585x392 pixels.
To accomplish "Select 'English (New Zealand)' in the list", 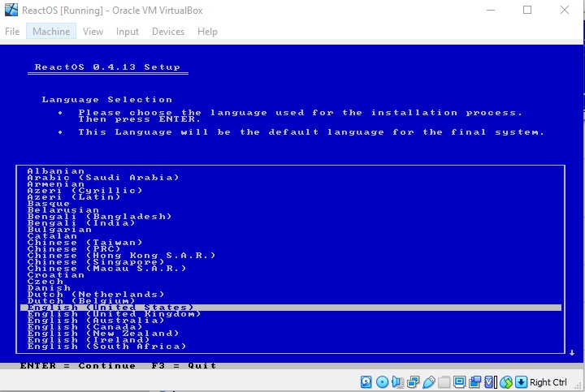I will [x=291, y=334].
